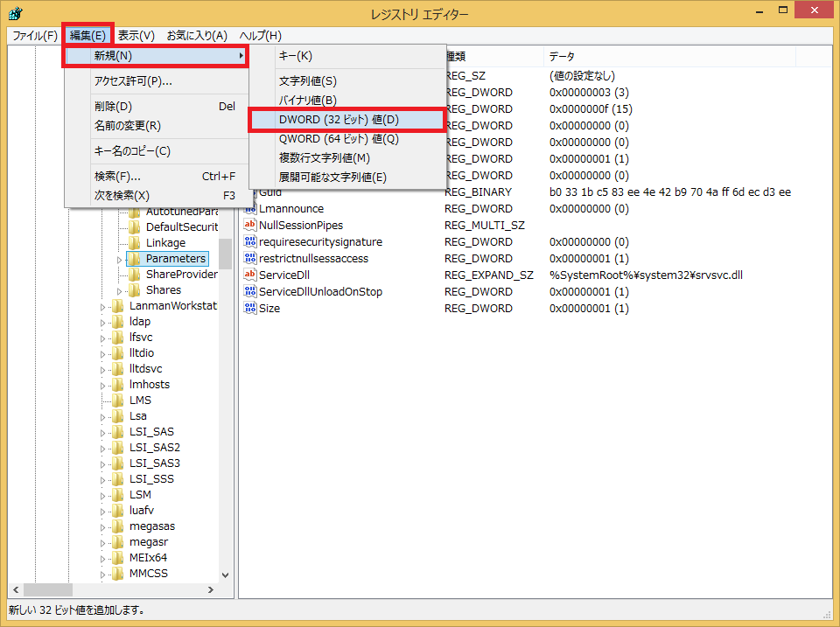Select the Parameters folder icon in tree
The height and width of the screenshot is (627, 840).
(x=134, y=259)
